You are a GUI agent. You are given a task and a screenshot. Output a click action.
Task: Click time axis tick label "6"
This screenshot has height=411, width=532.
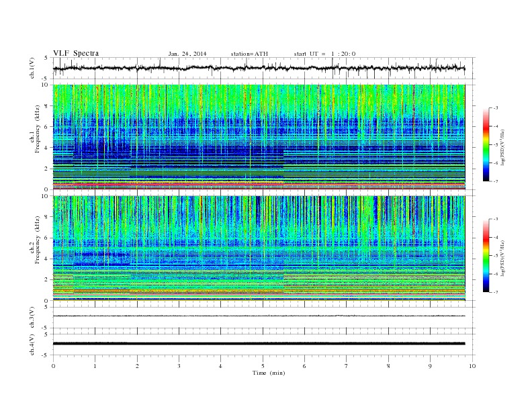pyautogui.click(x=304, y=366)
